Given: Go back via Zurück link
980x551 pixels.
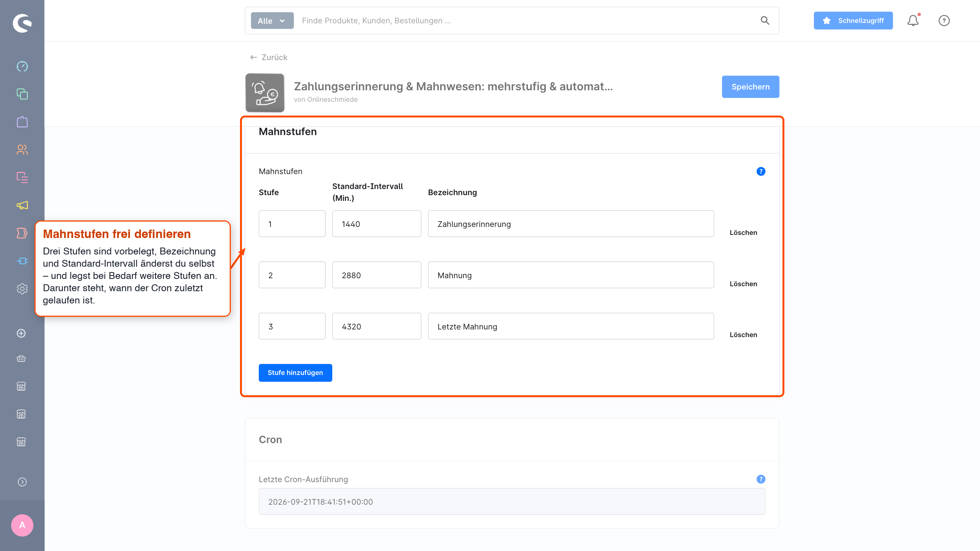Looking at the screenshot, I should 269,57.
